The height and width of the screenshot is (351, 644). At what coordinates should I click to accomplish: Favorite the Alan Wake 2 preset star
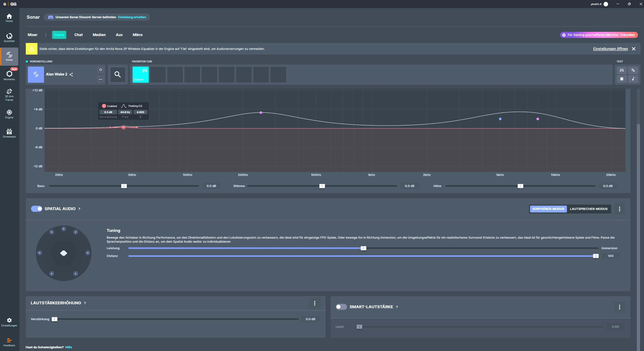click(x=100, y=70)
